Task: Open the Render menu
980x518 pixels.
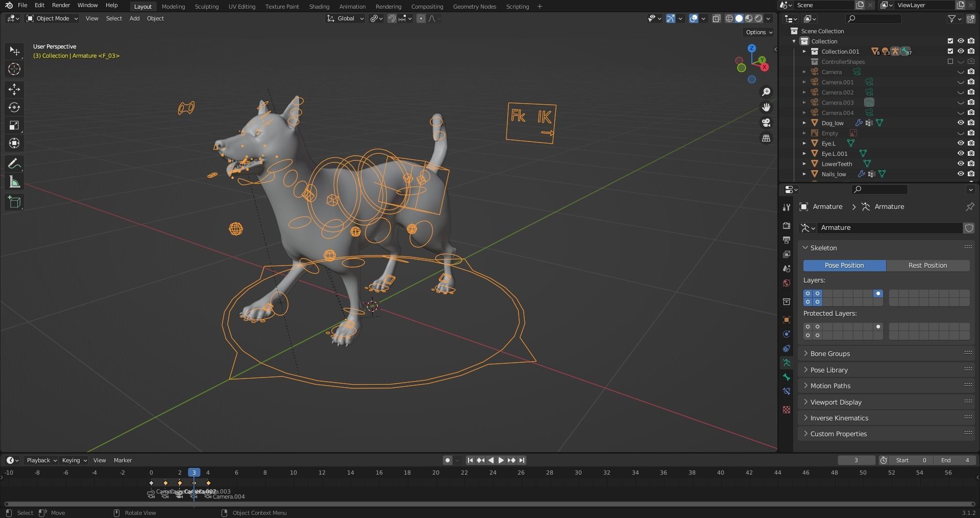Action: 61,5
